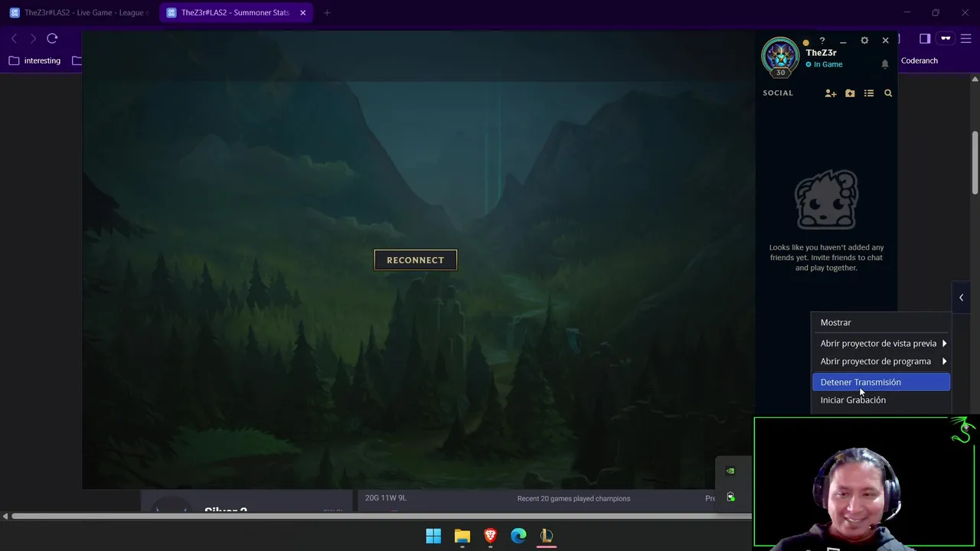The height and width of the screenshot is (551, 980).
Task: Open the interesting bookmarks folder
Action: (34, 60)
